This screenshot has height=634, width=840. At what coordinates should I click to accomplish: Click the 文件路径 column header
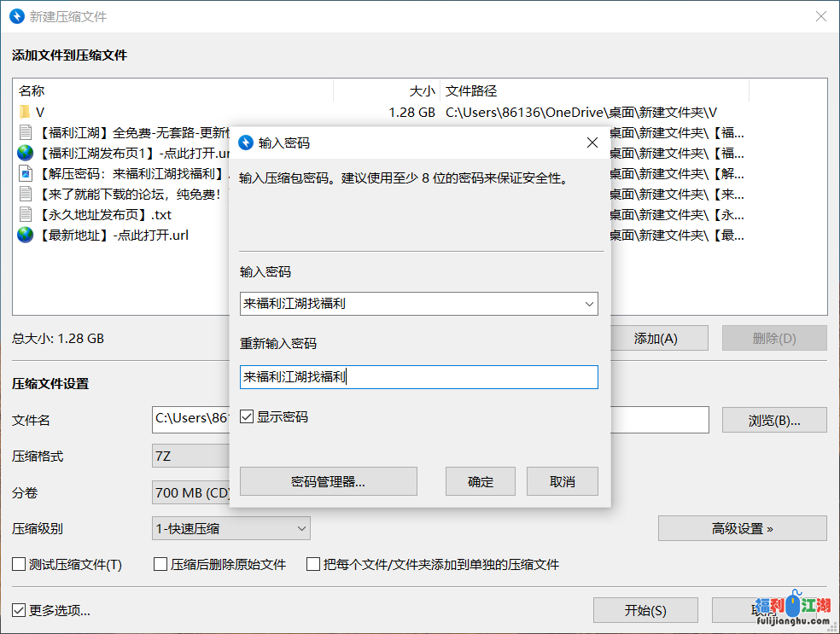tap(470, 90)
